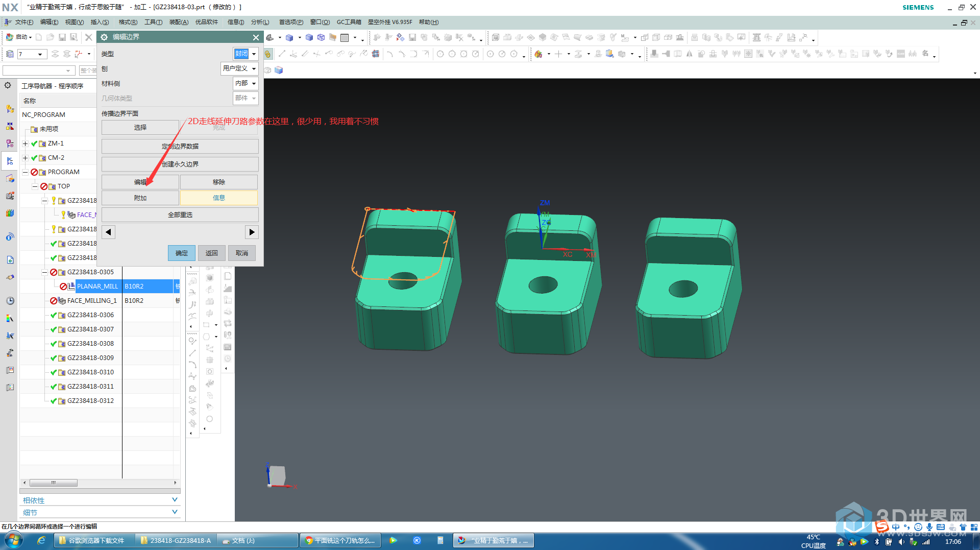Select the FACE_MILLING_1 operation

(x=92, y=300)
